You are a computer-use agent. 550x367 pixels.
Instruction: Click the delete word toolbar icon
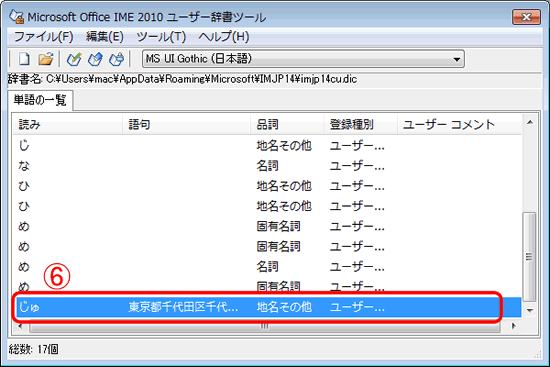(x=116, y=59)
